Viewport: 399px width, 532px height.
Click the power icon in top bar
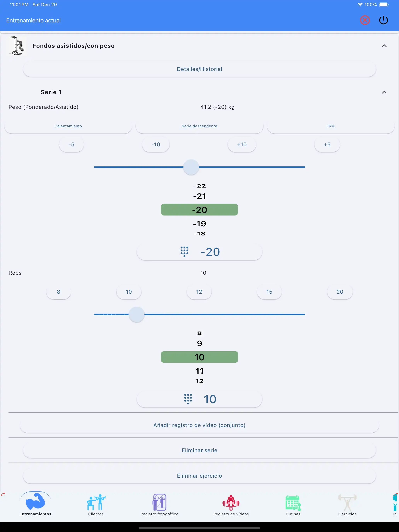click(383, 20)
